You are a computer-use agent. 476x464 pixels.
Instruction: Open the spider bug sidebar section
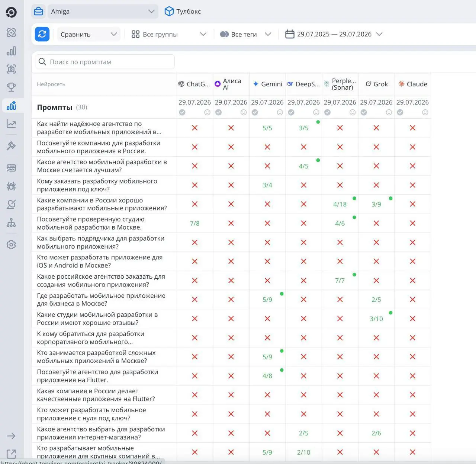pyautogui.click(x=11, y=186)
